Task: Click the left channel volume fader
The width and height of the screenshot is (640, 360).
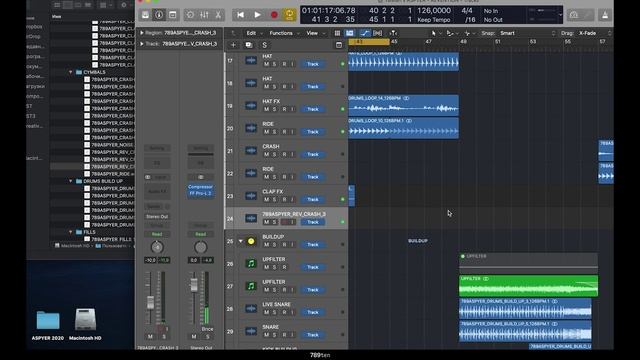Action: [151, 302]
